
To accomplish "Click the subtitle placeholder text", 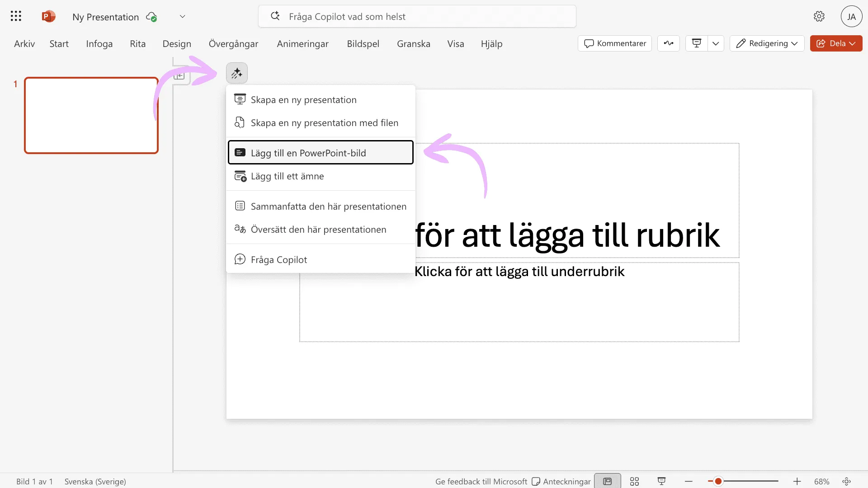I will click(x=519, y=272).
